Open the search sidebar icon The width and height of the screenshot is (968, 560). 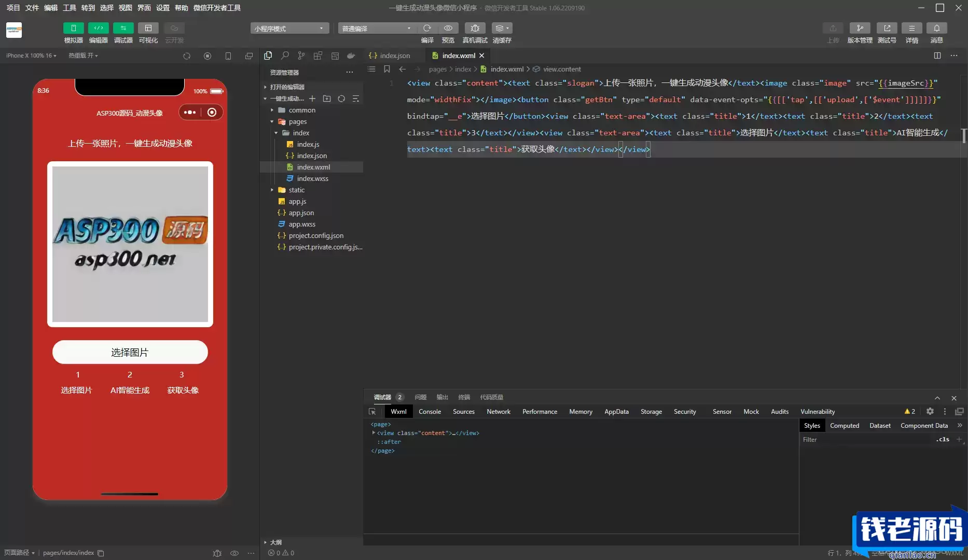(x=285, y=55)
